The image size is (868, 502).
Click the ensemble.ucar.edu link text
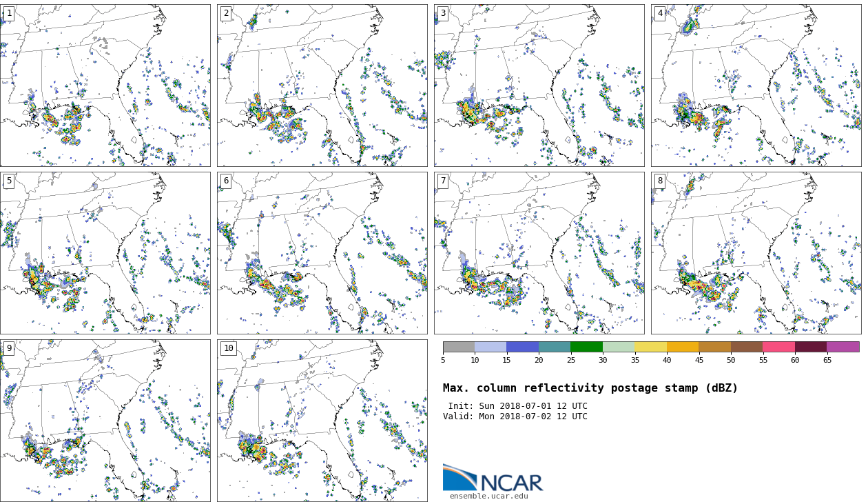pyautogui.click(x=489, y=496)
